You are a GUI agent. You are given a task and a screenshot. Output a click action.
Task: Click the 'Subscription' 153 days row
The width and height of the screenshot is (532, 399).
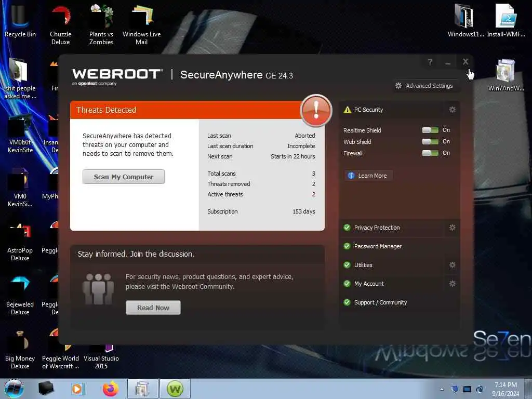[x=261, y=211]
